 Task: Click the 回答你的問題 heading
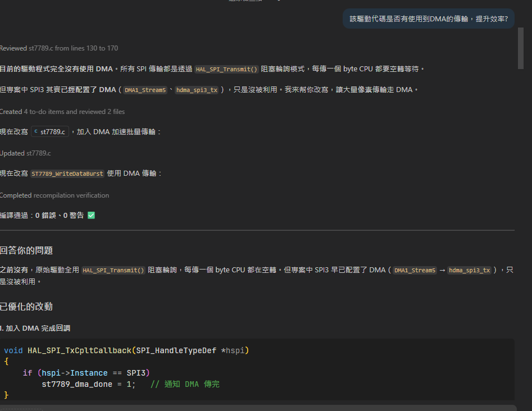[26, 250]
